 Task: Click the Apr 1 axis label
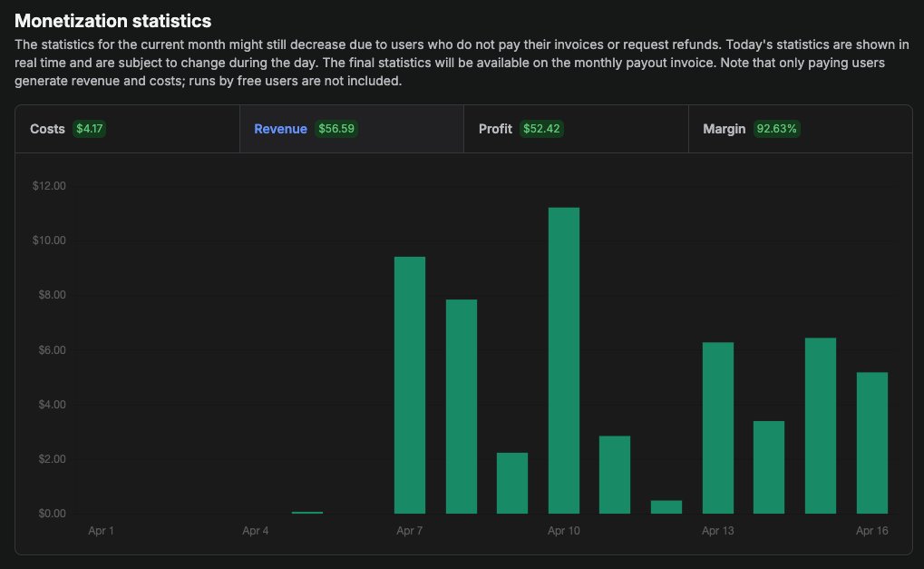coord(101,531)
